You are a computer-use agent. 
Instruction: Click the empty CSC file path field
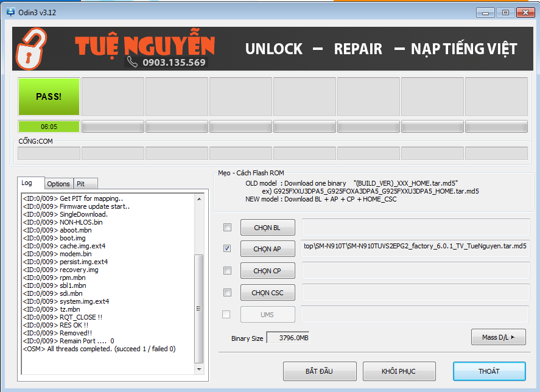point(415,292)
